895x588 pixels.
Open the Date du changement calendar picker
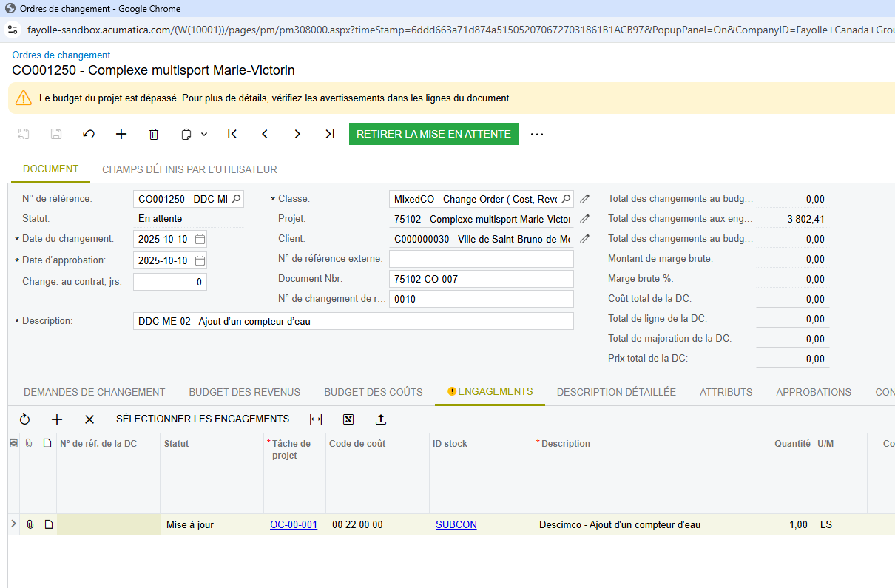(x=200, y=240)
